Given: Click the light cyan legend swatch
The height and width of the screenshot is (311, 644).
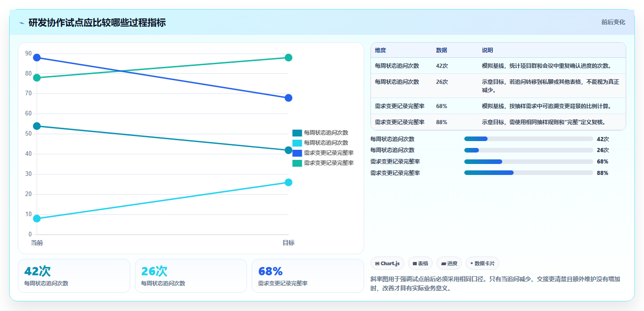Looking at the screenshot, I should [297, 143].
